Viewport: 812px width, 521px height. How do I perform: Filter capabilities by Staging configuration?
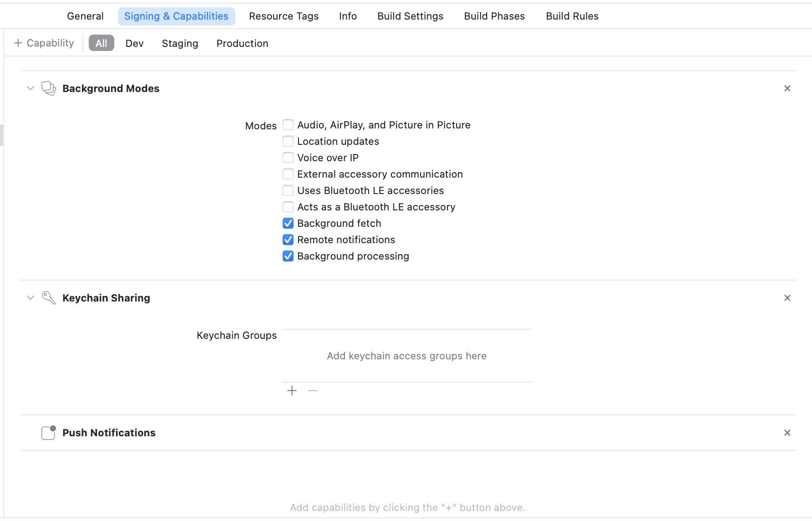180,44
